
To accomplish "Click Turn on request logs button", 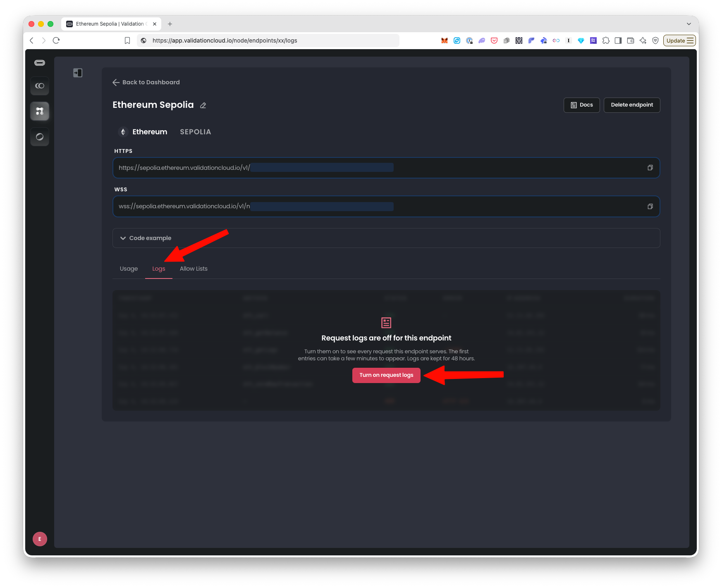I will point(386,375).
